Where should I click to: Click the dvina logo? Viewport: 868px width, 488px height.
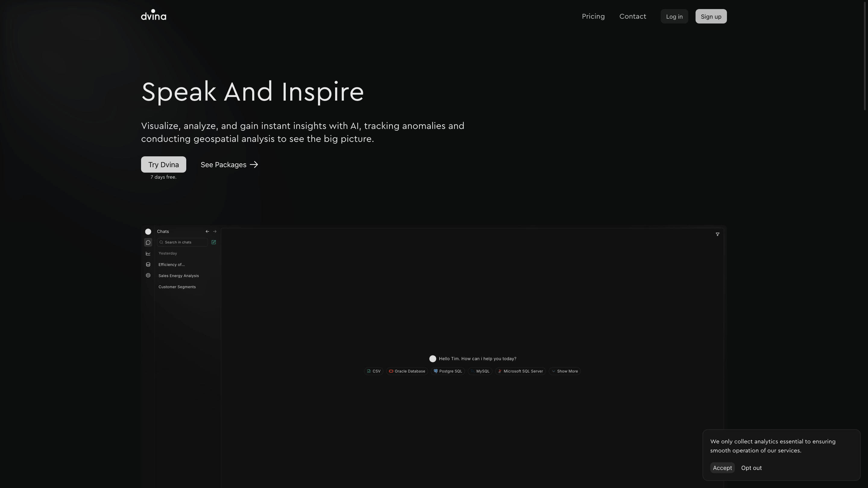pos(154,15)
